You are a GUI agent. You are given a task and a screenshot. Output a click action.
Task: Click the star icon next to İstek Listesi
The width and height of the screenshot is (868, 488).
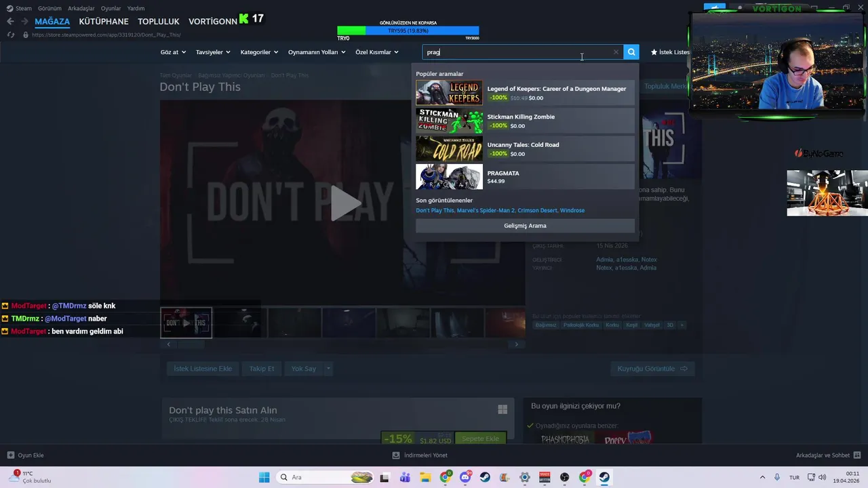click(654, 52)
